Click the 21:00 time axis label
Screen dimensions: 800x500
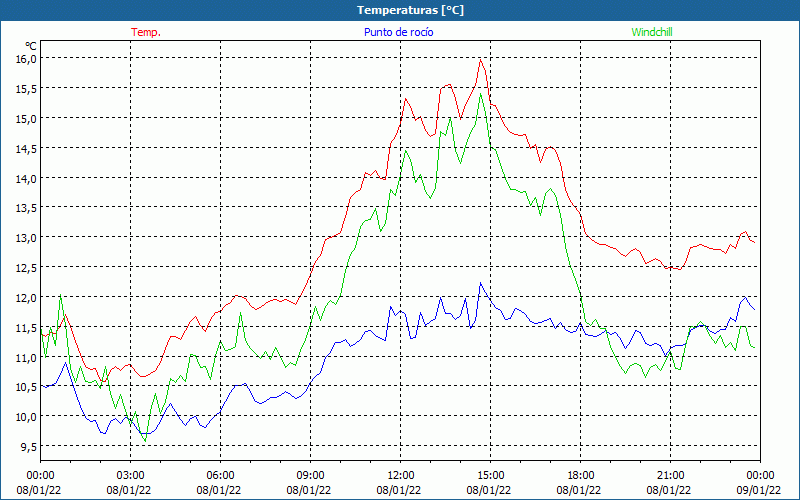670,476
